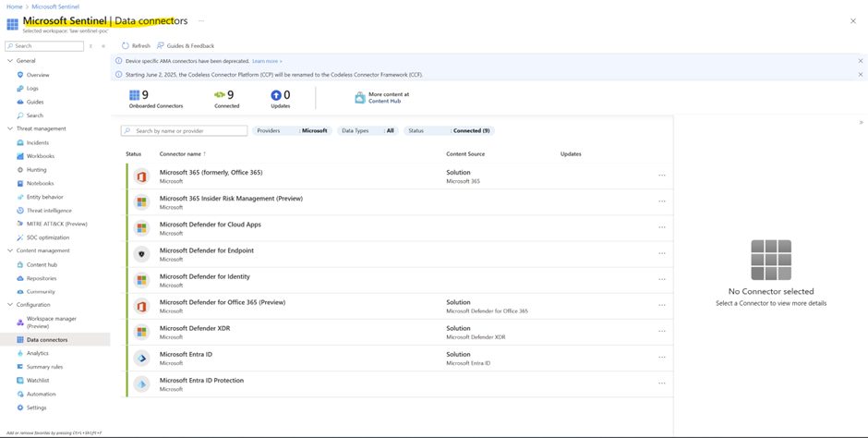Open the Workbooks sidebar item

pos(40,156)
